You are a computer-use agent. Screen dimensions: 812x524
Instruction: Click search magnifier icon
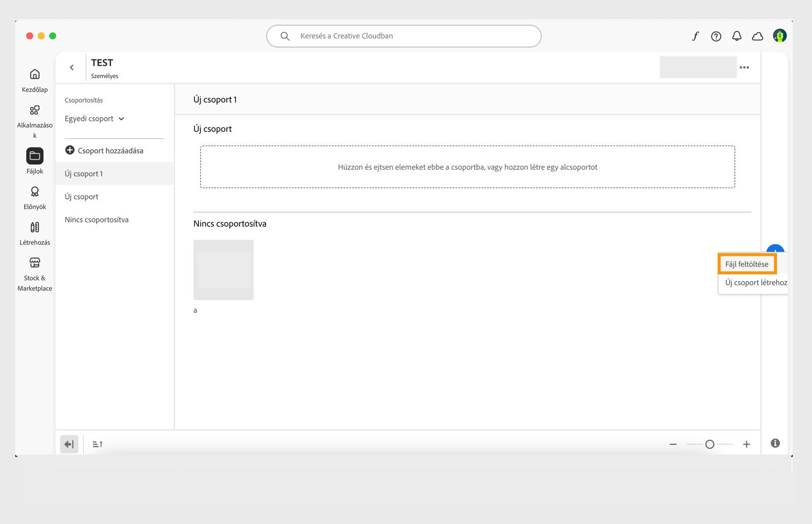(285, 36)
